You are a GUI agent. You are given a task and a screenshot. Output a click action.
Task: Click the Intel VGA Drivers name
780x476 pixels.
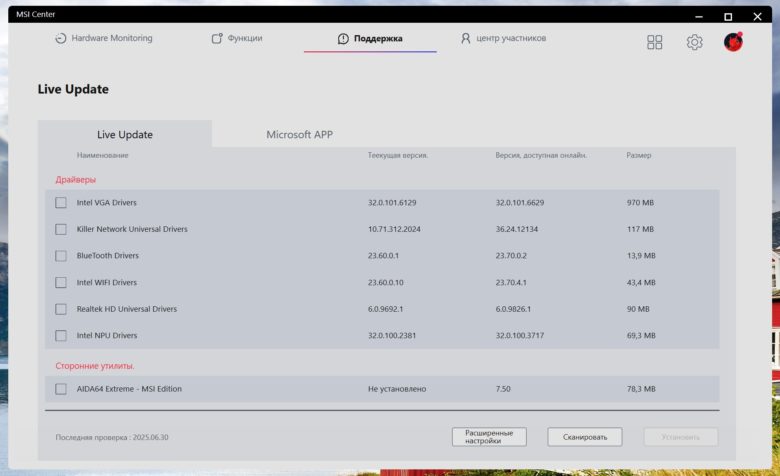tap(106, 202)
